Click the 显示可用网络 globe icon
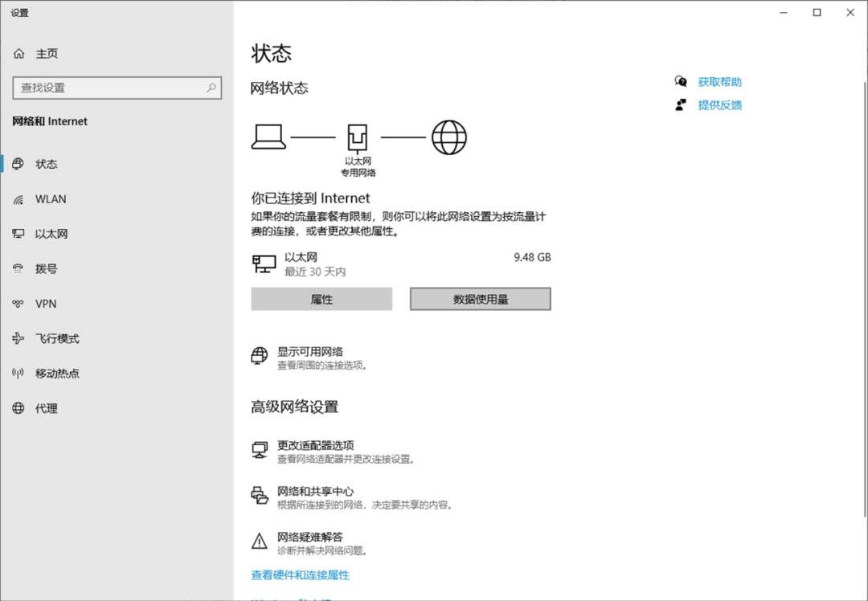 (259, 356)
